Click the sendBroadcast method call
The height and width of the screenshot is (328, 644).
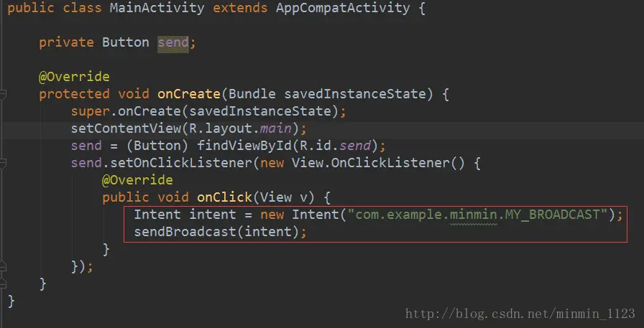click(x=185, y=232)
